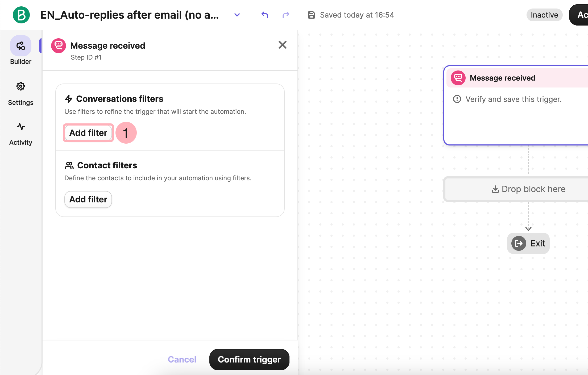Click the Exit node icon
This screenshot has width=588, height=375.
pos(519,243)
